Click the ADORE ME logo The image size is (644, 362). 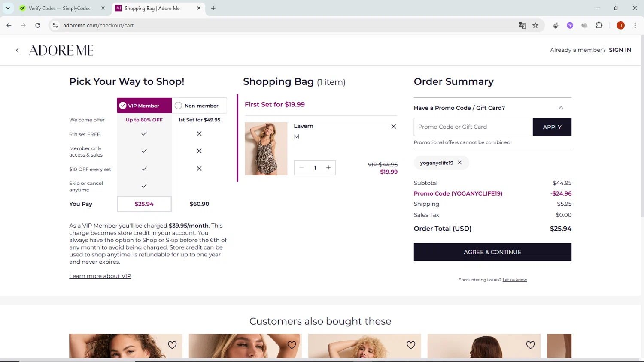pos(61,50)
